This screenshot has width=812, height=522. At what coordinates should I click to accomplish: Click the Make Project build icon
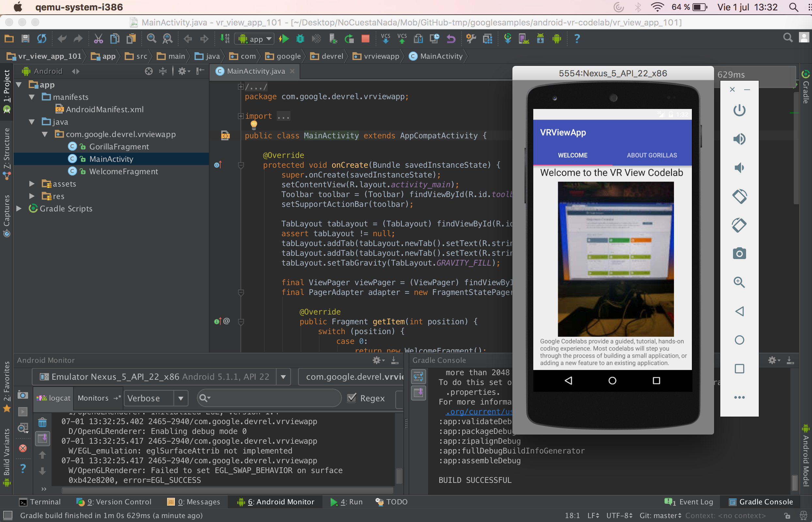coord(225,38)
